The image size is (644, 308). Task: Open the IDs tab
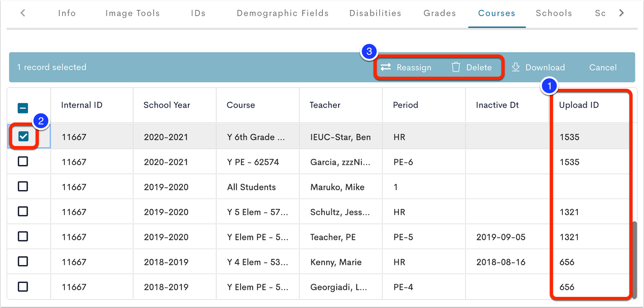pyautogui.click(x=198, y=13)
